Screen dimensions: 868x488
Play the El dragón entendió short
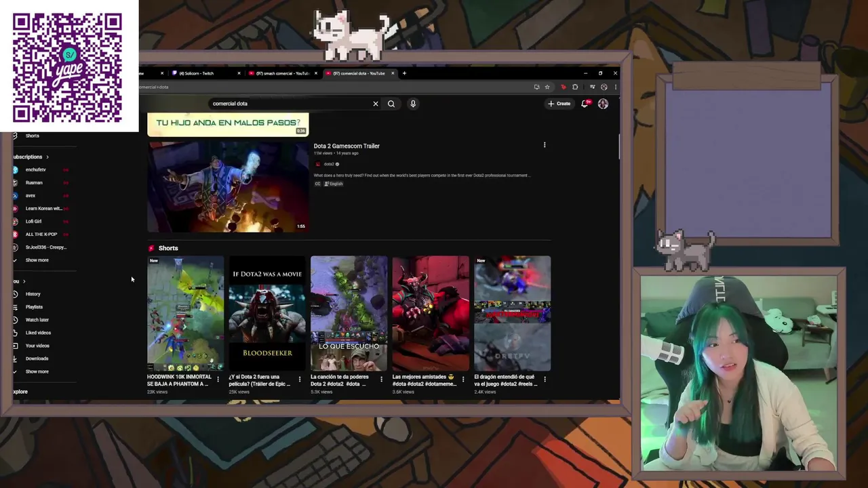[512, 313]
